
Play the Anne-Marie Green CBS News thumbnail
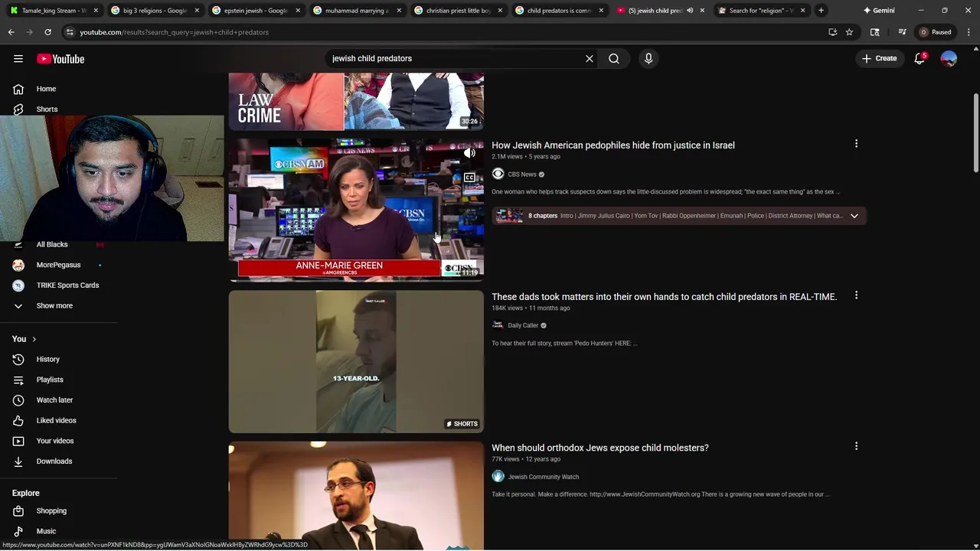pyautogui.click(x=356, y=210)
